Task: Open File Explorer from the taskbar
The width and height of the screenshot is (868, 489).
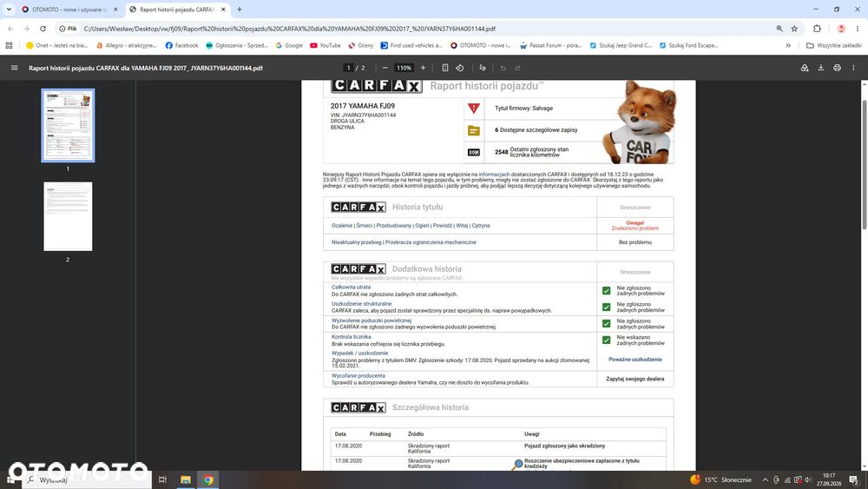Action: (x=186, y=479)
